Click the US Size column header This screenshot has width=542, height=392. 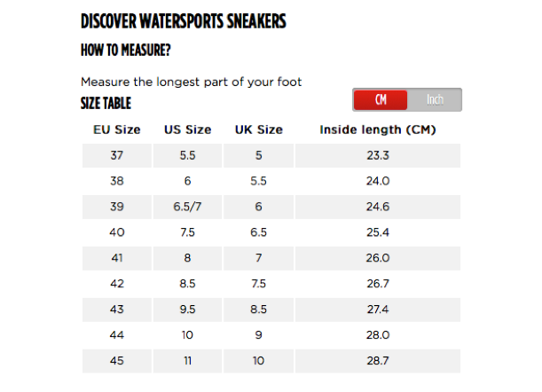[187, 129]
